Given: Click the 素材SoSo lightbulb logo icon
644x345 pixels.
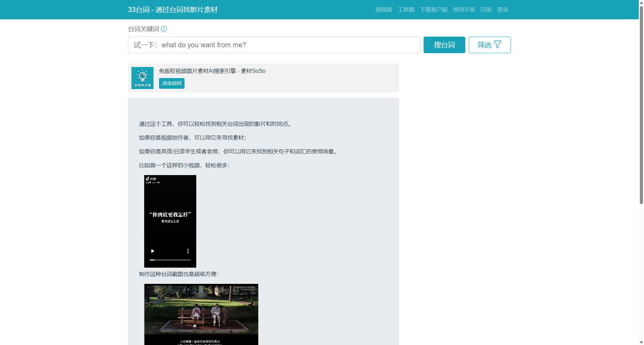Looking at the screenshot, I should [x=142, y=78].
